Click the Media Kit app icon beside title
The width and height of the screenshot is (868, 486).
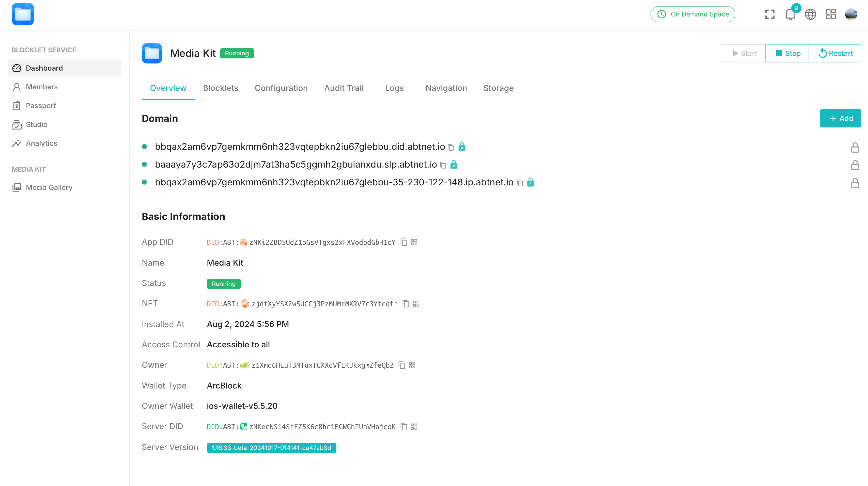(x=152, y=53)
